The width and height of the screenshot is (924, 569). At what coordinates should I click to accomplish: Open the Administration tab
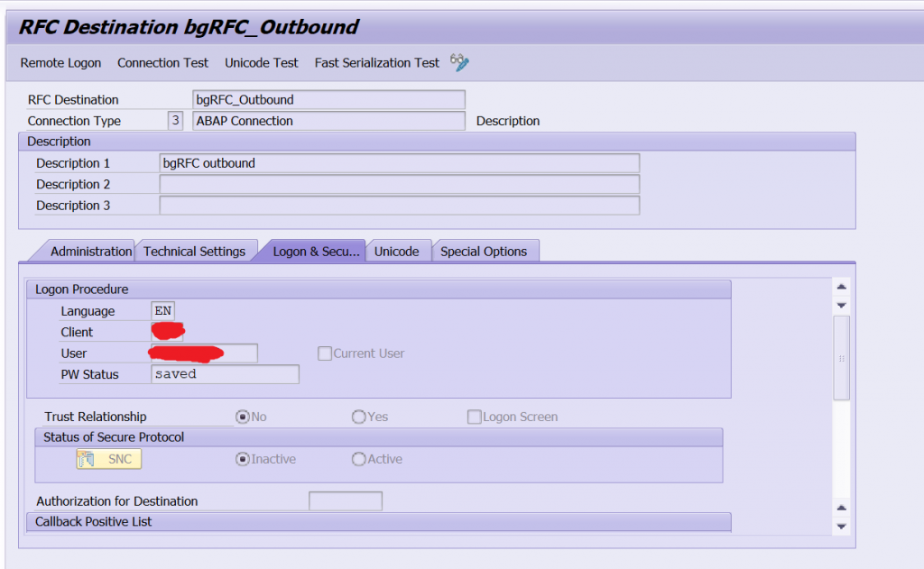(x=88, y=252)
